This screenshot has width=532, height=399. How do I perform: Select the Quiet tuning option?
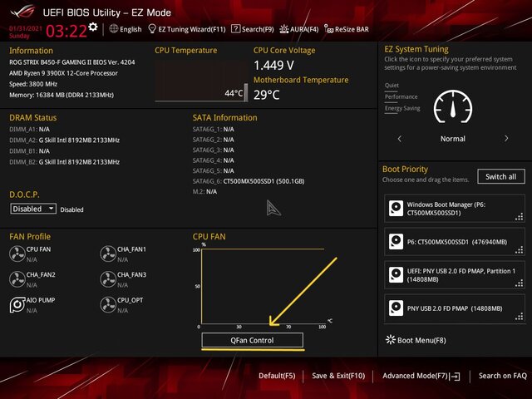click(392, 86)
